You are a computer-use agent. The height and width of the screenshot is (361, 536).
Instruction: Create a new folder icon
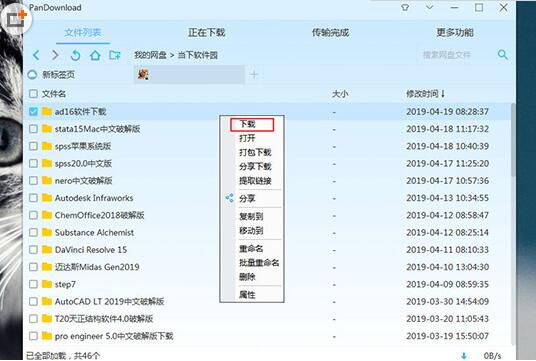[115, 55]
